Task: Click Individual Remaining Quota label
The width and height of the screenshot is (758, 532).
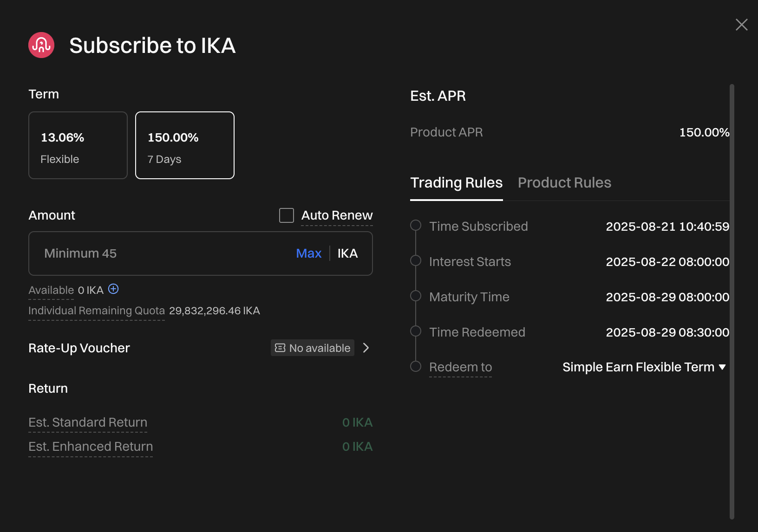Action: 97,311
